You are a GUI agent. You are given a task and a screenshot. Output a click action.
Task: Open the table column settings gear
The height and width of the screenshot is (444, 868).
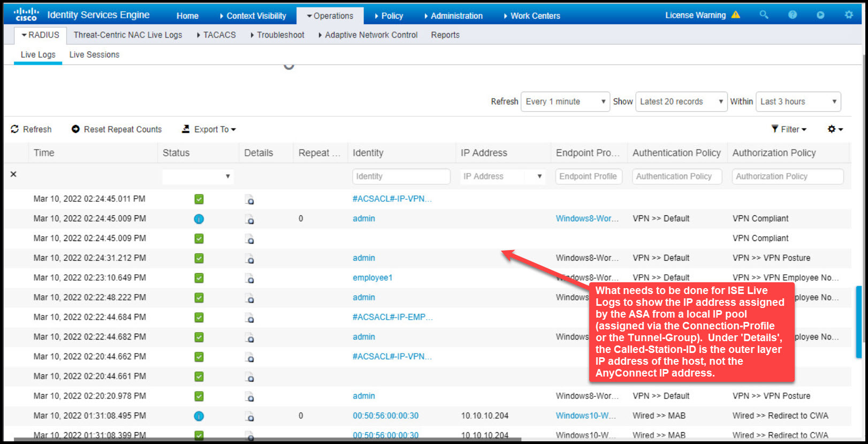click(835, 129)
